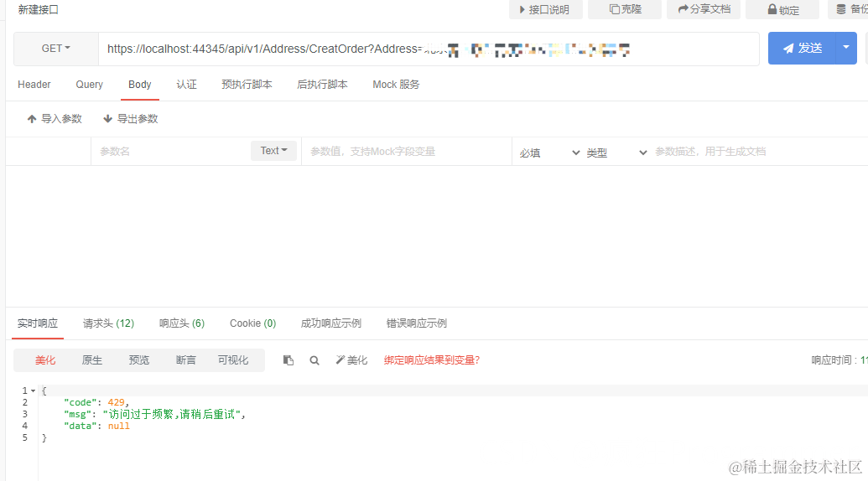Image resolution: width=868 pixels, height=481 pixels.
Task: Click the 分享文档 share document button
Action: (x=704, y=9)
